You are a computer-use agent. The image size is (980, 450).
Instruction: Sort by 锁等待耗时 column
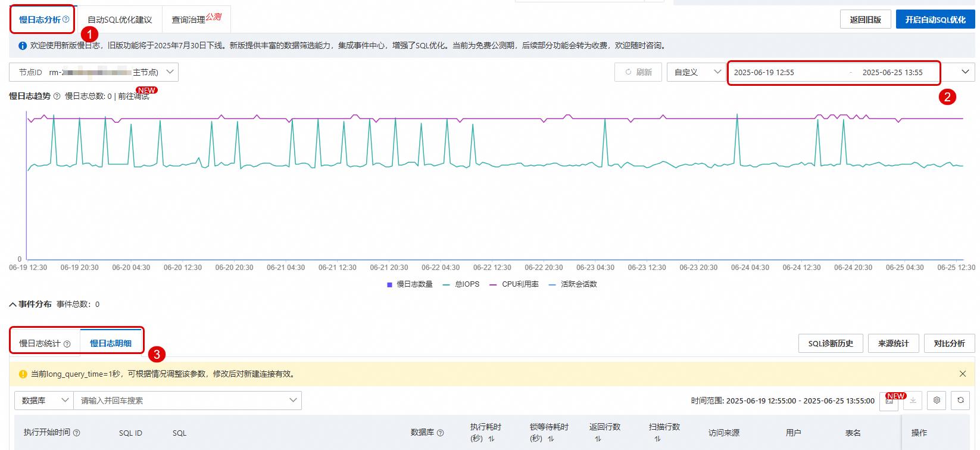pos(551,439)
